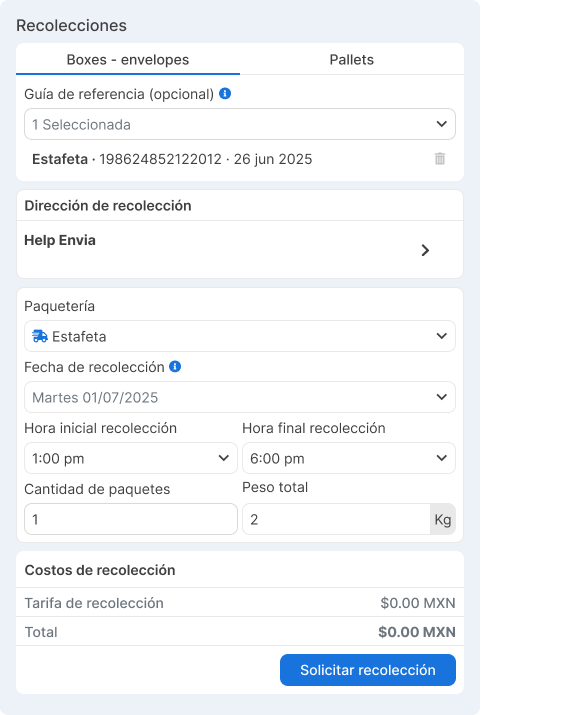This screenshot has height=715, width=565.
Task: Open the Fecha de recolección date dropdown
Action: point(240,397)
